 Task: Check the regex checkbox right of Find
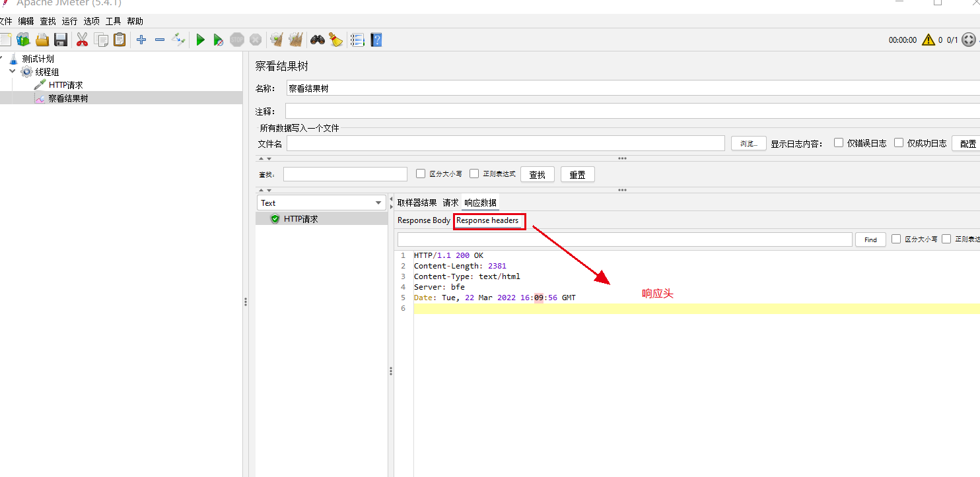point(946,239)
